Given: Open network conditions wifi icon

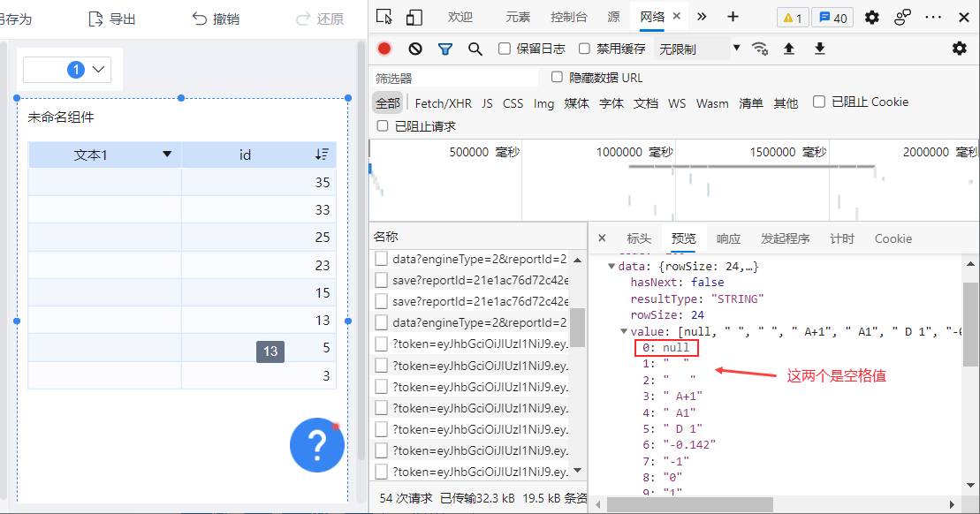Looking at the screenshot, I should (759, 49).
